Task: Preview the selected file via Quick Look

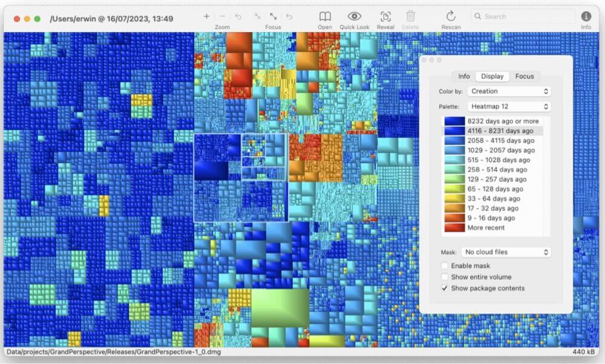Action: point(355,16)
